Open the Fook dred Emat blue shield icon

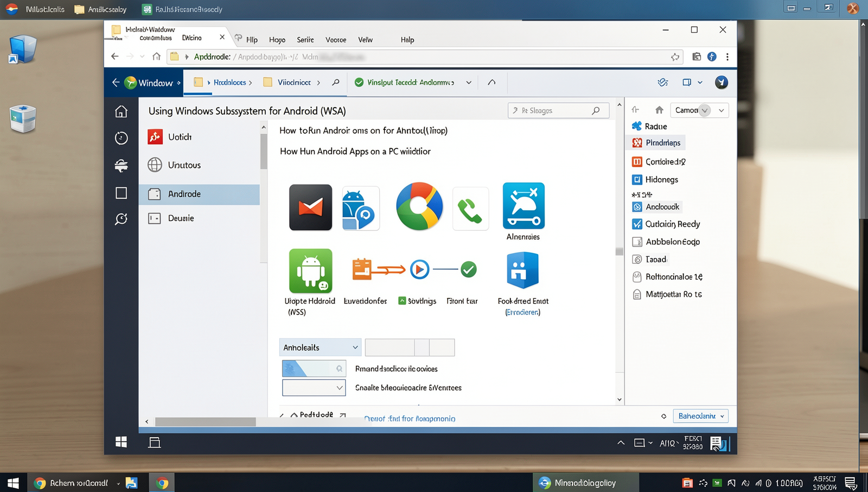[x=522, y=270]
